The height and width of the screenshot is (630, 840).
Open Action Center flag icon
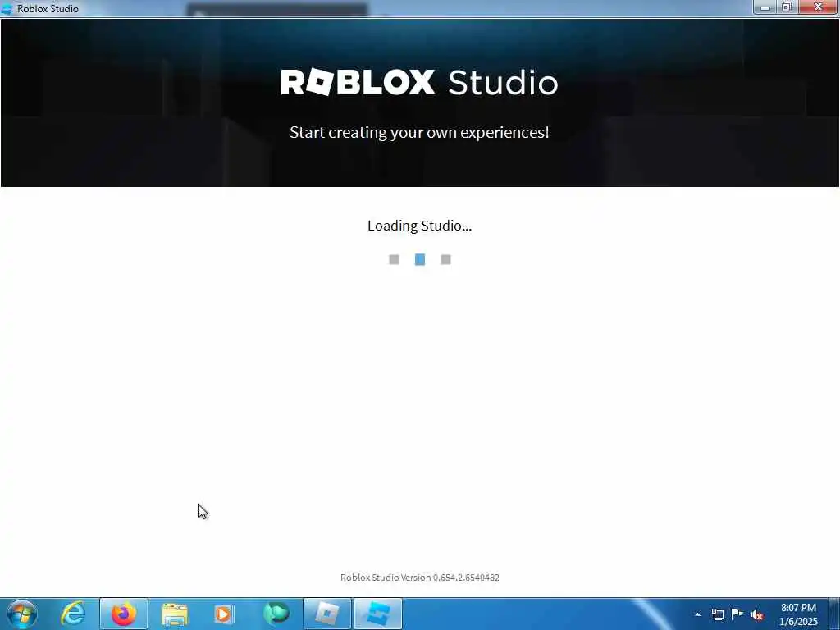point(737,614)
